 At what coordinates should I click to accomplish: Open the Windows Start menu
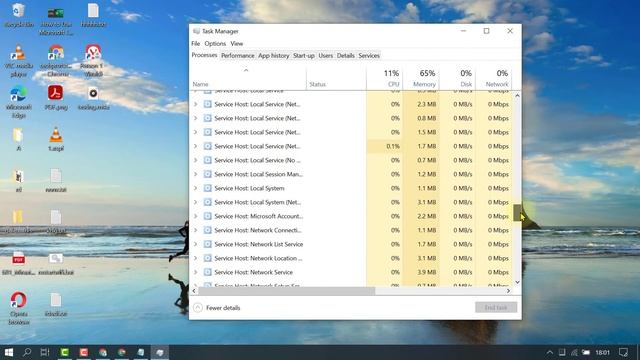pos(9,352)
